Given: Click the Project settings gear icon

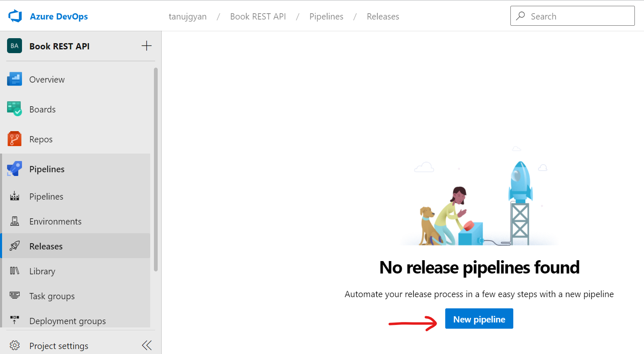Looking at the screenshot, I should coord(15,345).
